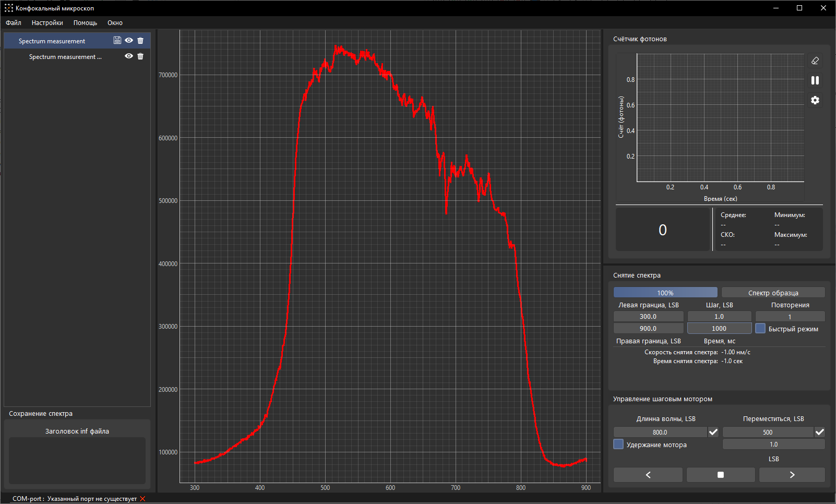Open photon counter settings gear

point(815,100)
